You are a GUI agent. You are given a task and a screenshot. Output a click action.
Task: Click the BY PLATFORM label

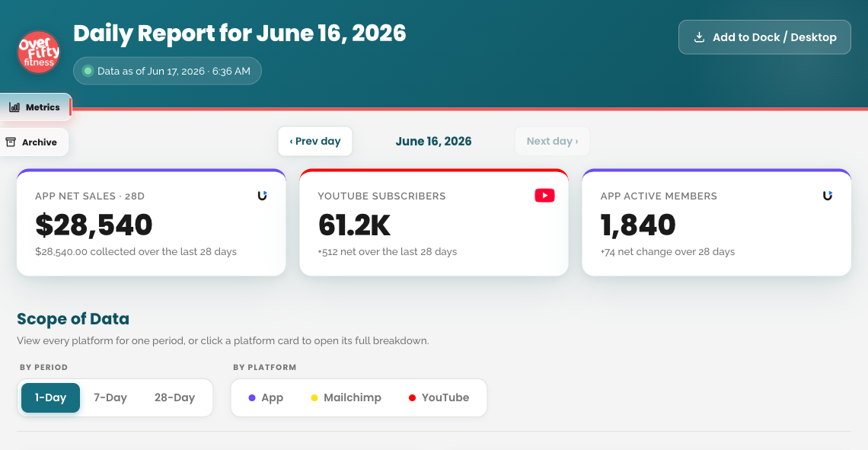tap(265, 368)
